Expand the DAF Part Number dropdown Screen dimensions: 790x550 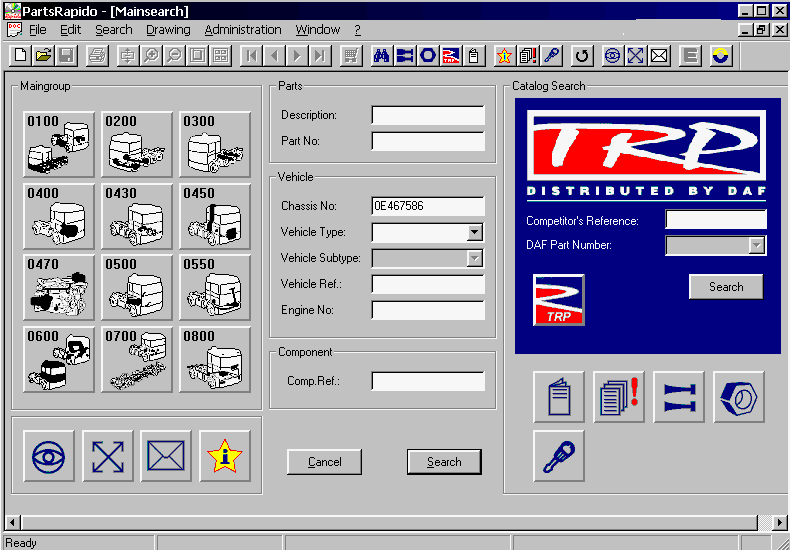(756, 245)
